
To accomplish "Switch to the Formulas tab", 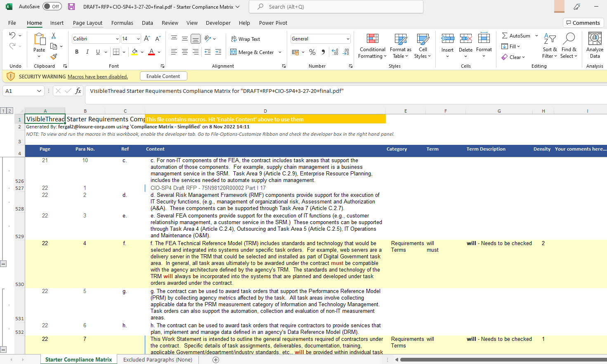I will pos(122,23).
